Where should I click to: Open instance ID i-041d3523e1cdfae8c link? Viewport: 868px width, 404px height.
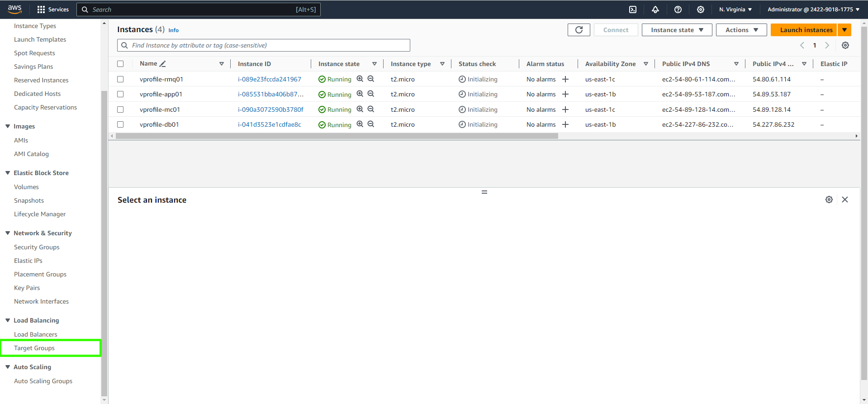tap(270, 124)
